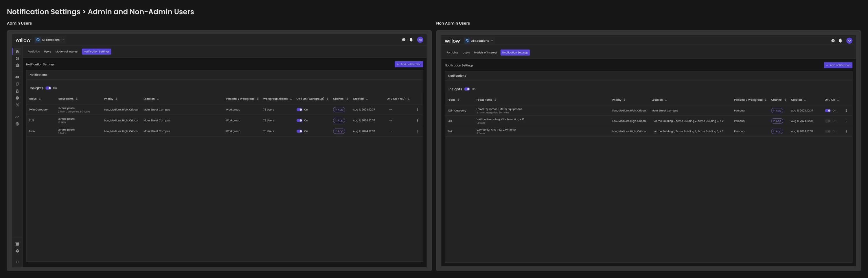The image size is (868, 278).
Task: Select Notification Settings tab in Admin window
Action: click(x=96, y=51)
